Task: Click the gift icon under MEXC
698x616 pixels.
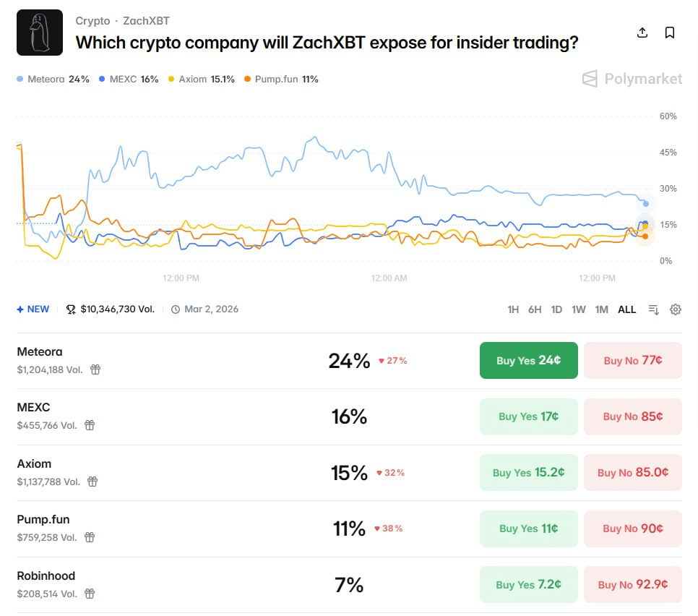Action: coord(90,425)
